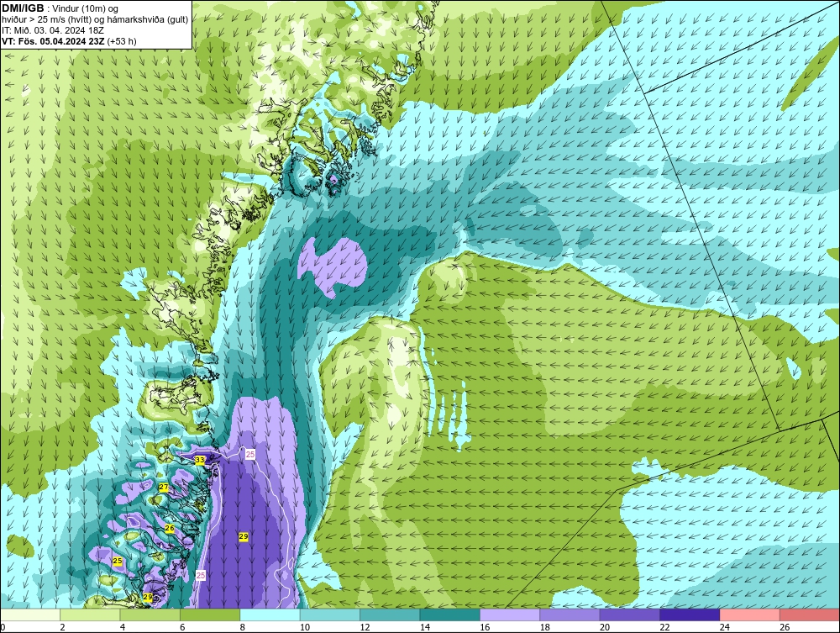840x633 pixels.
Task: Select the 6–8 m/s darker green swatch
Action: pos(210,615)
